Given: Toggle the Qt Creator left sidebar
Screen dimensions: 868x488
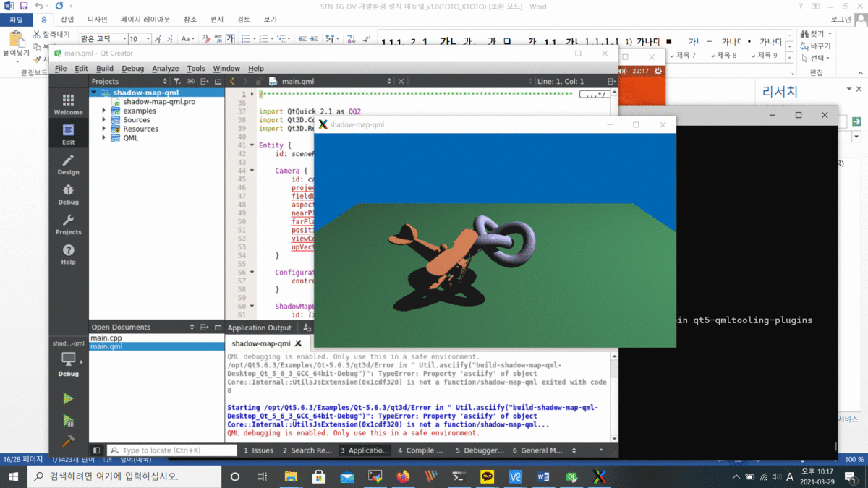Looking at the screenshot, I should click(96, 450).
